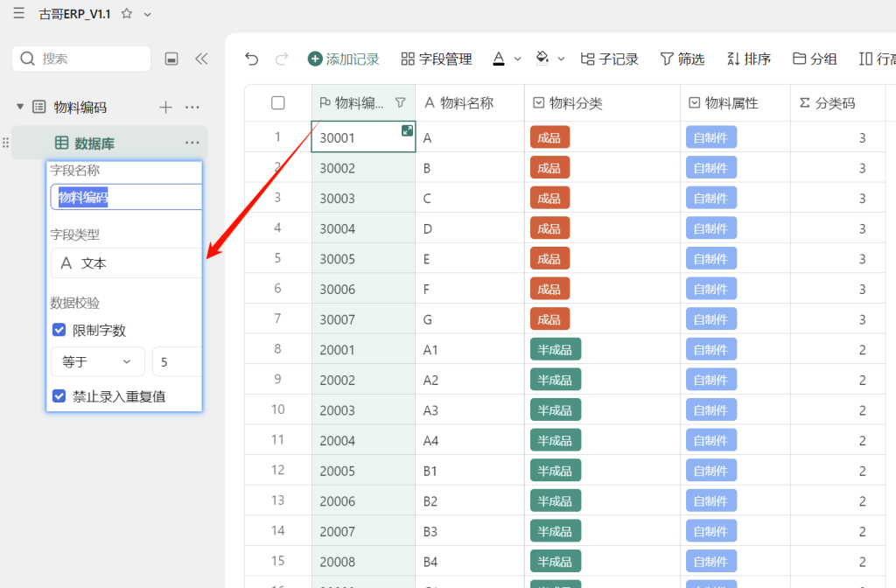Click the 物料分类 column header
The image size is (896, 588).
point(602,103)
